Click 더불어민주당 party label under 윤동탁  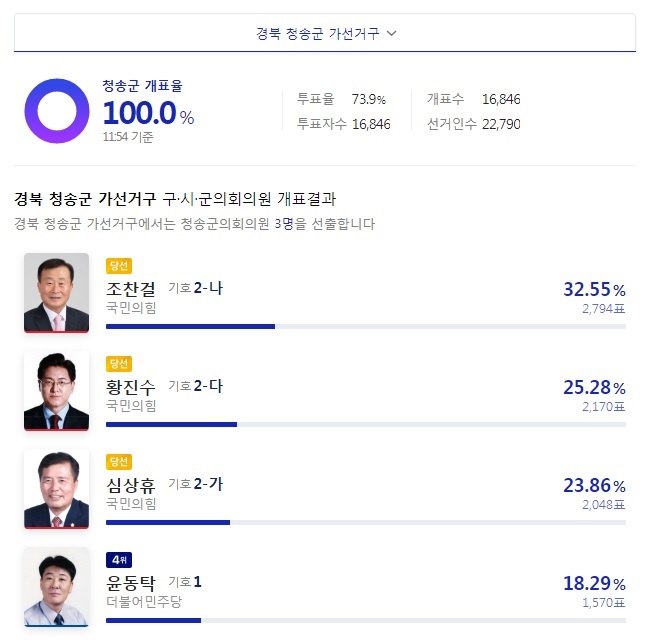[144, 602]
